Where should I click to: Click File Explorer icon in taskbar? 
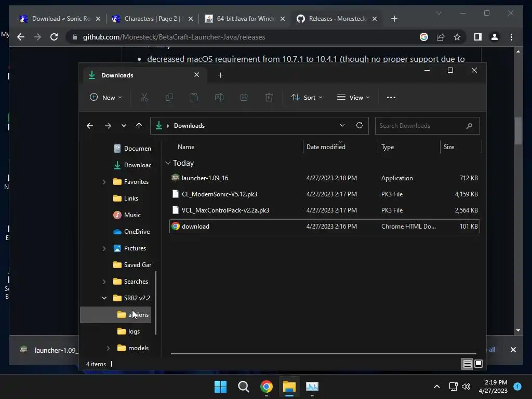[x=289, y=387]
